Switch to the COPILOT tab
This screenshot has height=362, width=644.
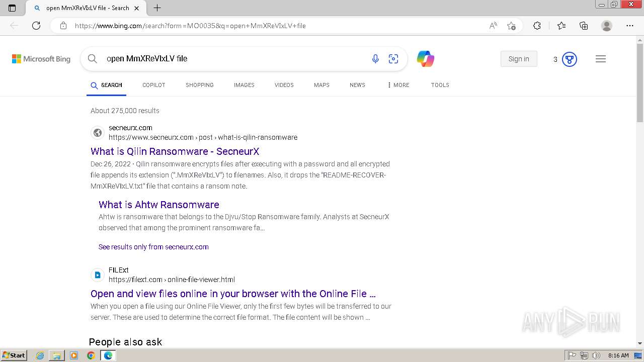pyautogui.click(x=154, y=85)
